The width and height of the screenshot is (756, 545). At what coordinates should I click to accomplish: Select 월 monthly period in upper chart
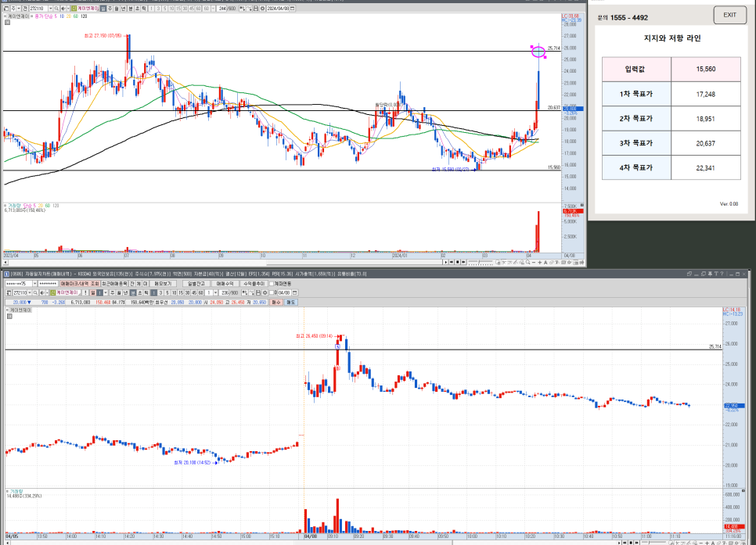[x=117, y=9]
